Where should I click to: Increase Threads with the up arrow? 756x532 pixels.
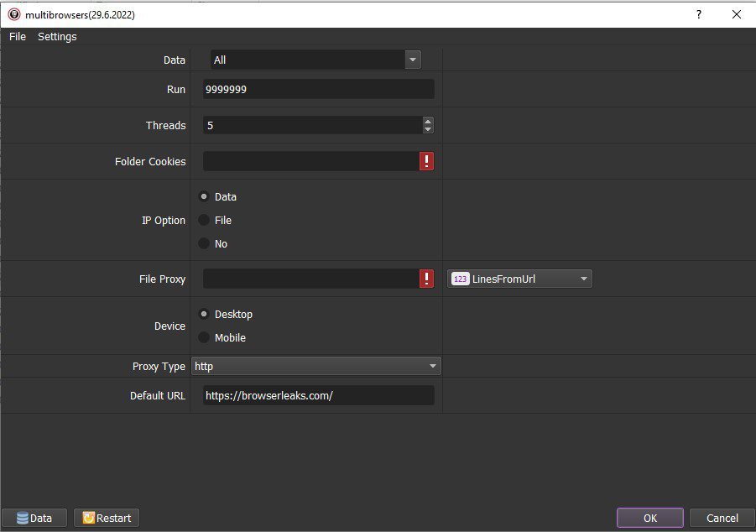pyautogui.click(x=428, y=121)
